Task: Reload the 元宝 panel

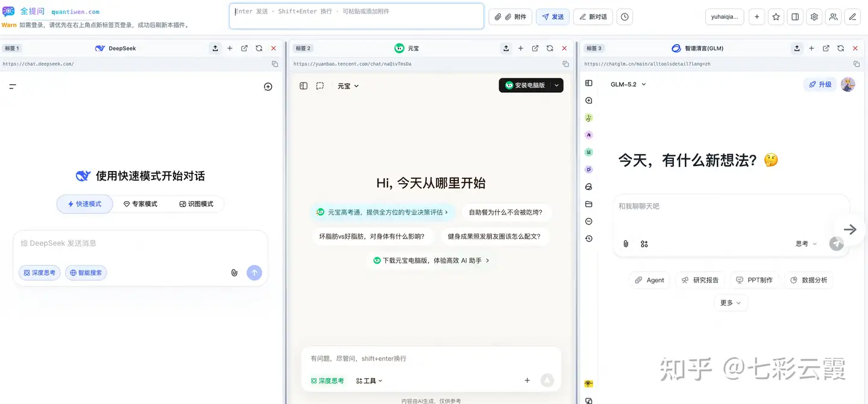Action: tap(550, 48)
